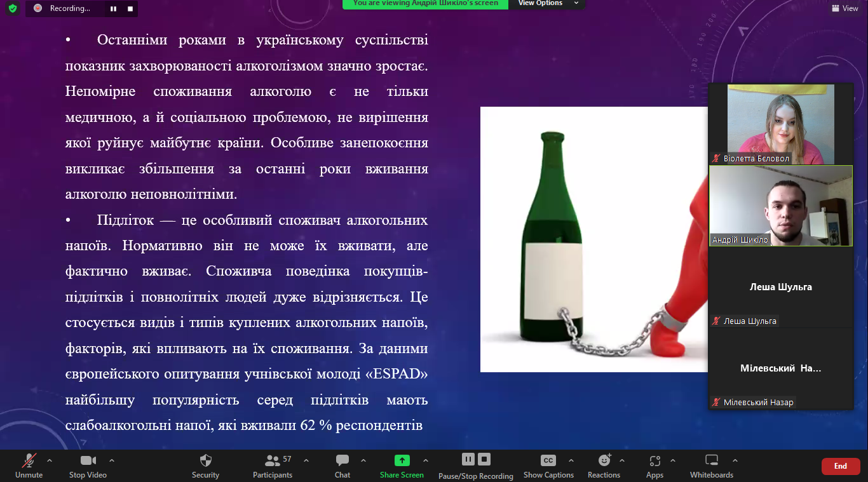Image resolution: width=868 pixels, height=482 pixels.
Task: Expand the chevron next to Chat
Action: click(363, 460)
